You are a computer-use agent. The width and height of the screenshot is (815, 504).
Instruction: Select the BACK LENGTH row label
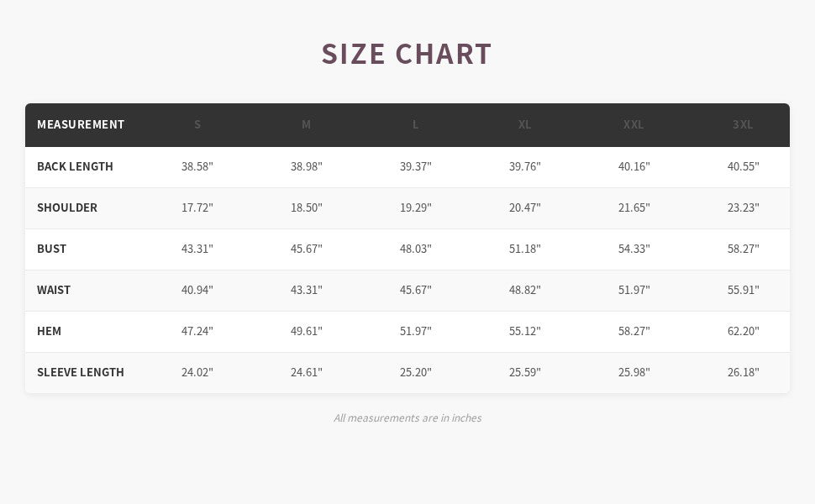point(75,166)
